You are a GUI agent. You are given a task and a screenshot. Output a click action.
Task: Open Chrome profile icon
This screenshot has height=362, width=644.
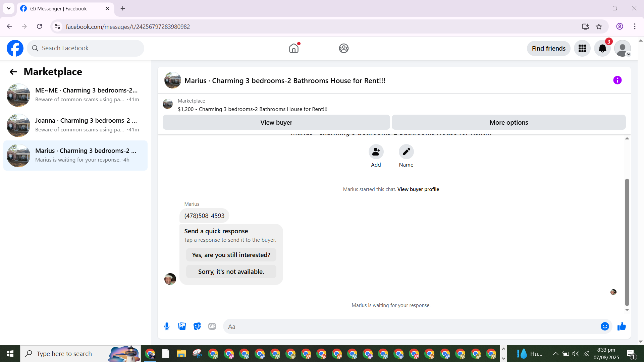pos(620,26)
